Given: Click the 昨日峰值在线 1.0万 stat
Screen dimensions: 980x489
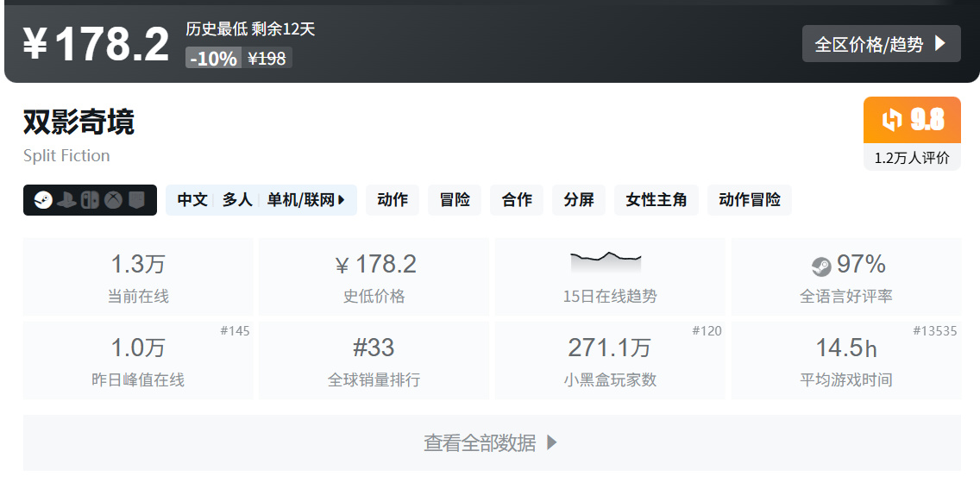Looking at the screenshot, I should [x=138, y=360].
